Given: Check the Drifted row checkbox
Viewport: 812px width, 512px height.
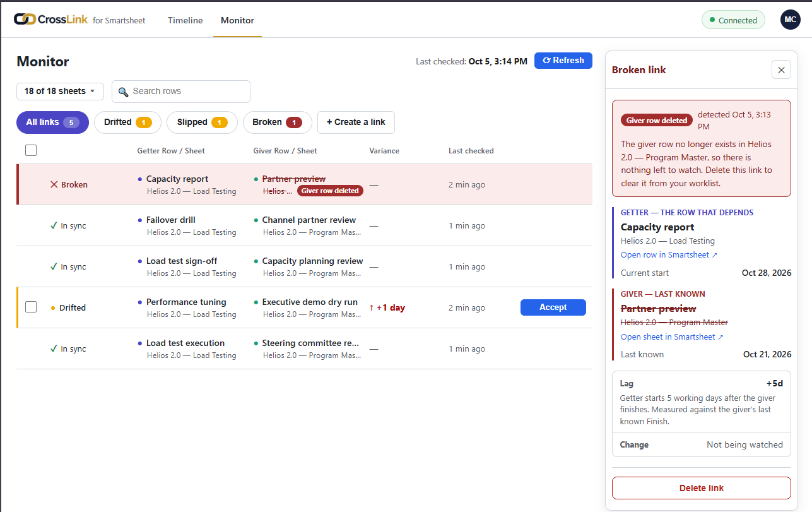Looking at the screenshot, I should pyautogui.click(x=31, y=307).
